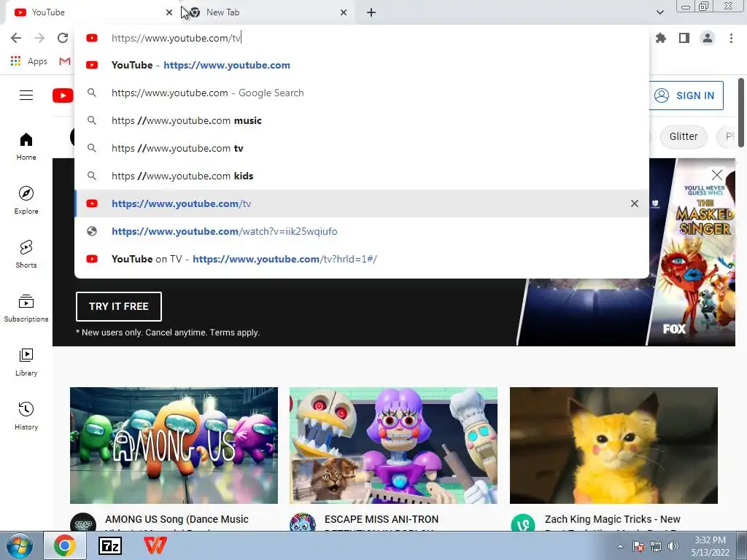Click the SIGN IN button
Image resolution: width=747 pixels, height=560 pixels.
click(x=686, y=96)
